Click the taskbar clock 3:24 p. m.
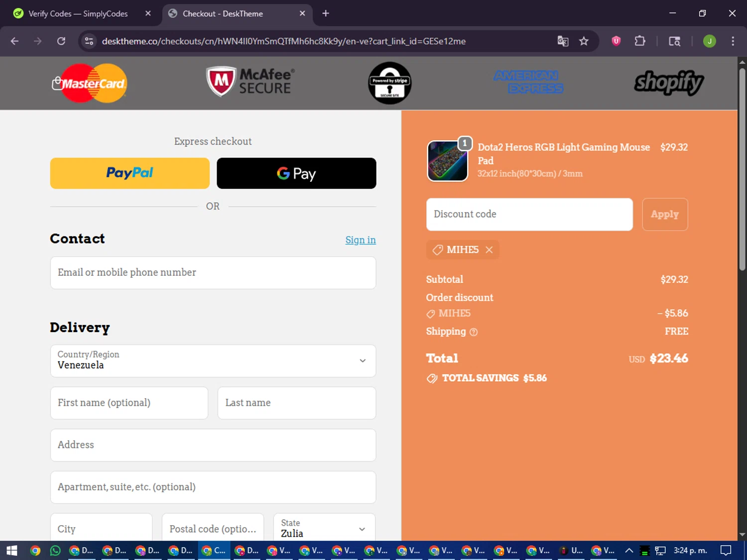 pos(690,551)
